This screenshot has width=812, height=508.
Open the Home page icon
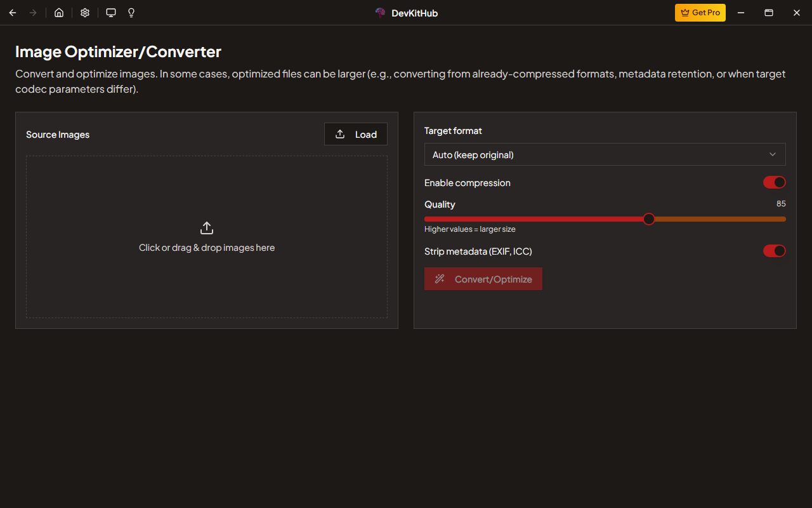pyautogui.click(x=59, y=13)
